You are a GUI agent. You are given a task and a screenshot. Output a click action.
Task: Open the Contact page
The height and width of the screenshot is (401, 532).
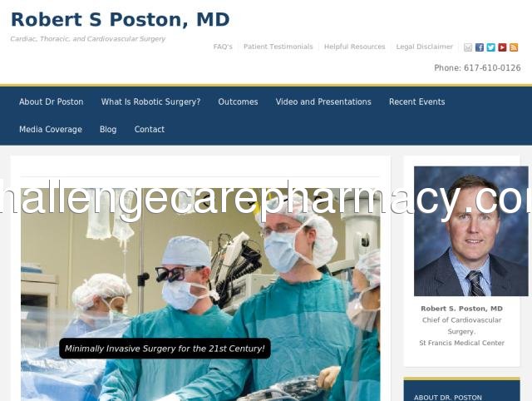pos(150,129)
